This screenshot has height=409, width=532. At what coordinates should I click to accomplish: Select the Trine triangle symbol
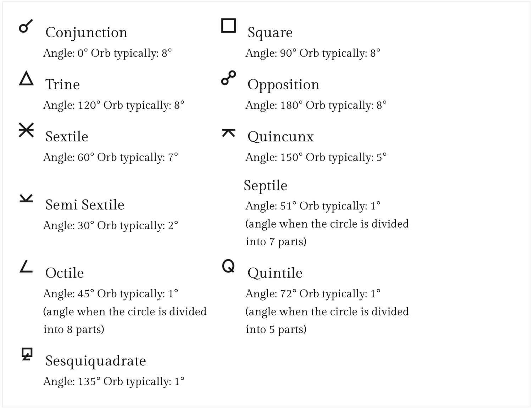pyautogui.click(x=26, y=78)
